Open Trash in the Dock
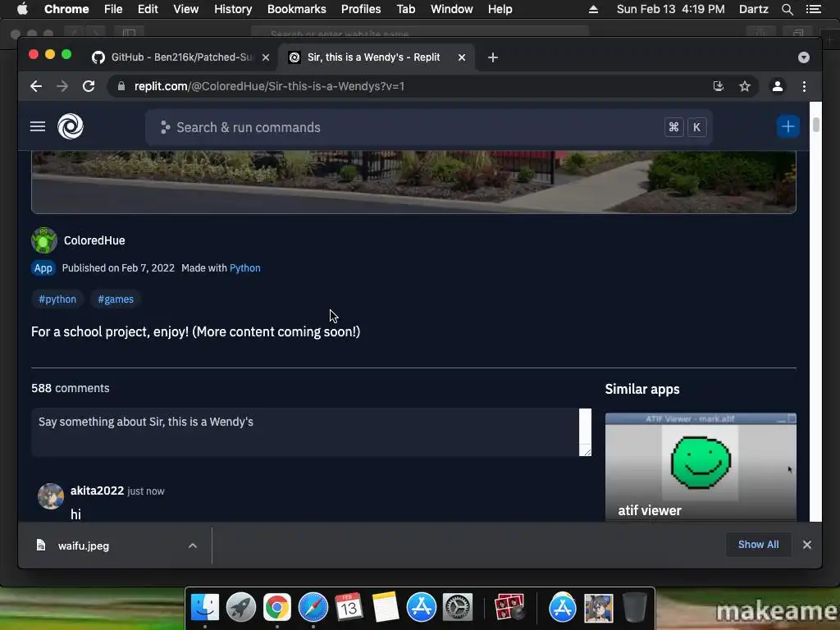Image resolution: width=840 pixels, height=630 pixels. (x=634, y=608)
